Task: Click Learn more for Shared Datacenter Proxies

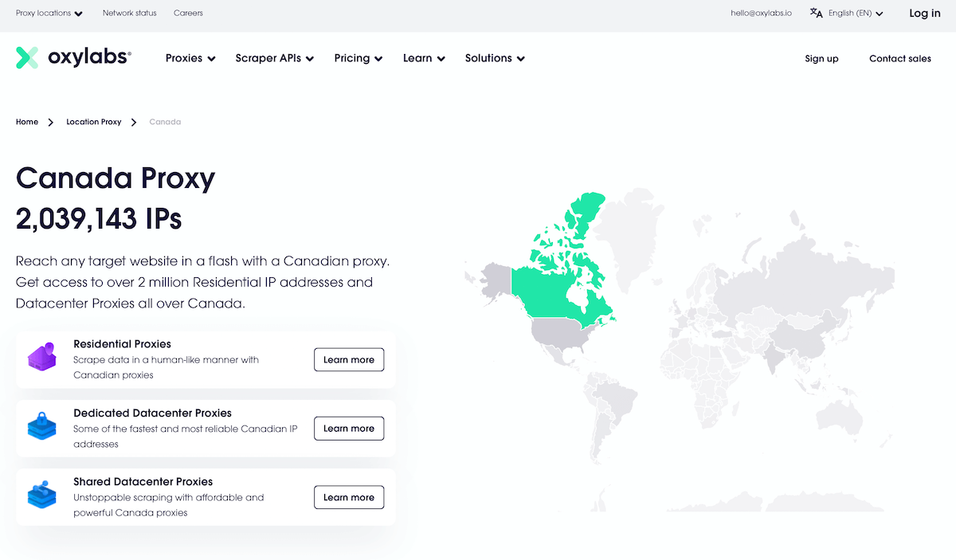Action: pyautogui.click(x=349, y=497)
